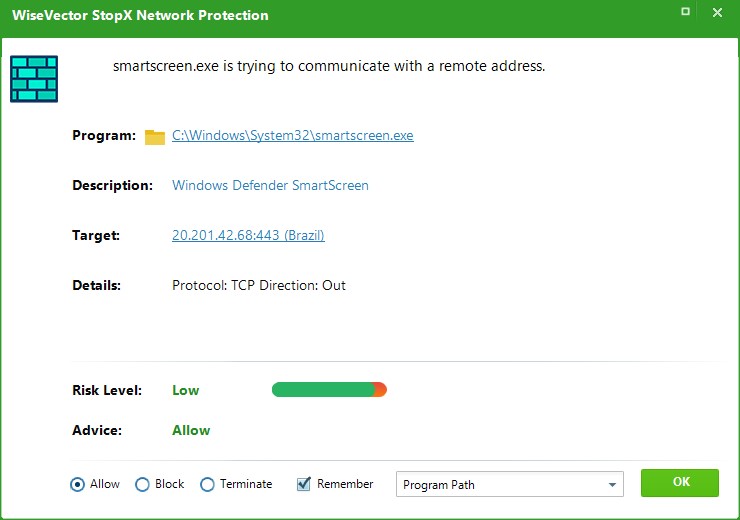Choose the Terminate radio option

(x=207, y=484)
